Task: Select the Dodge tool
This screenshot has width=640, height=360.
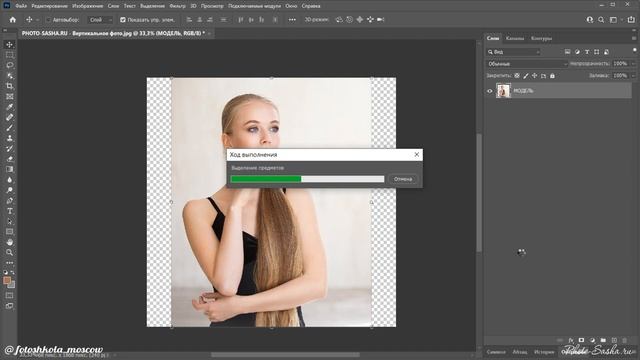Action: coord(9,190)
